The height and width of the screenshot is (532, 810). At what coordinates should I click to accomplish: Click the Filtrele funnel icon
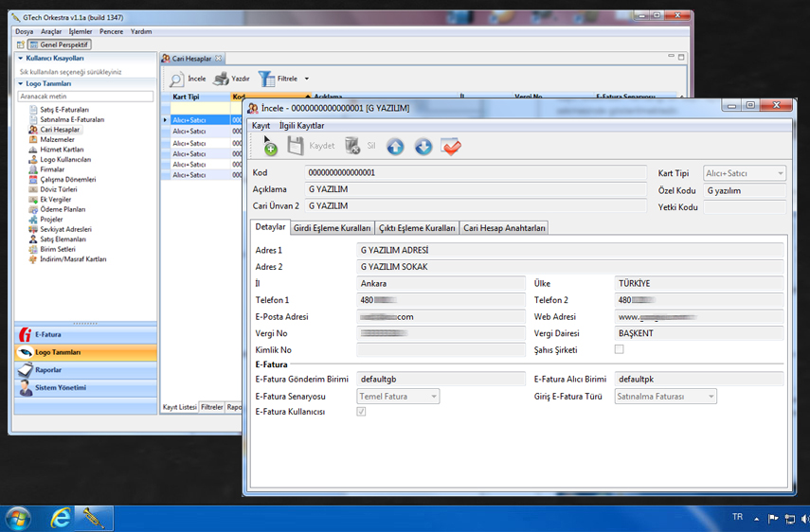pyautogui.click(x=266, y=80)
